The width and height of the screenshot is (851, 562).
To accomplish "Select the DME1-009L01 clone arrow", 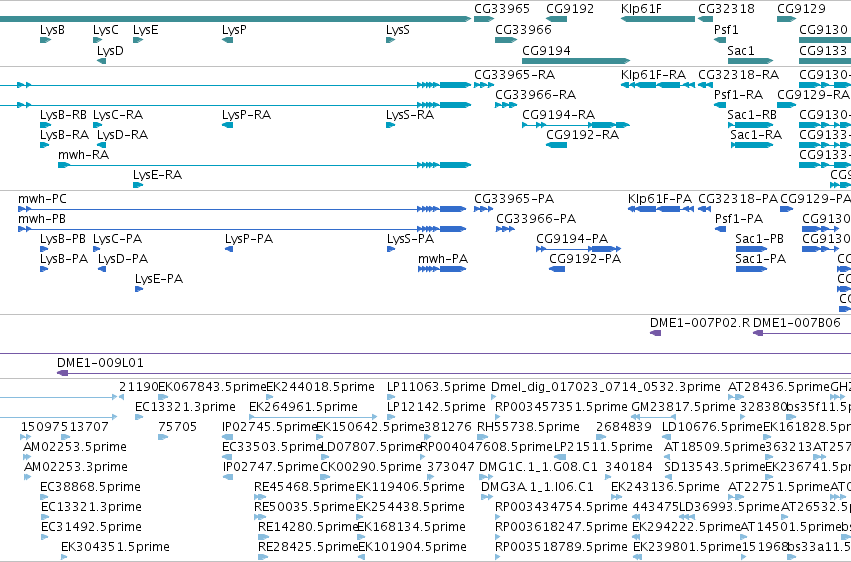I will coord(63,373).
